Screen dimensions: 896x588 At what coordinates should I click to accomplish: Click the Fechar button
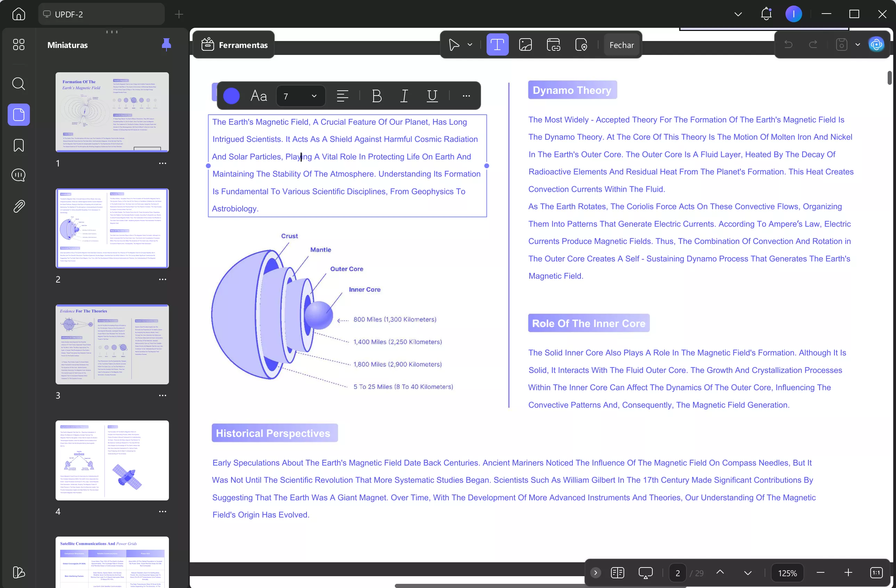[621, 45]
